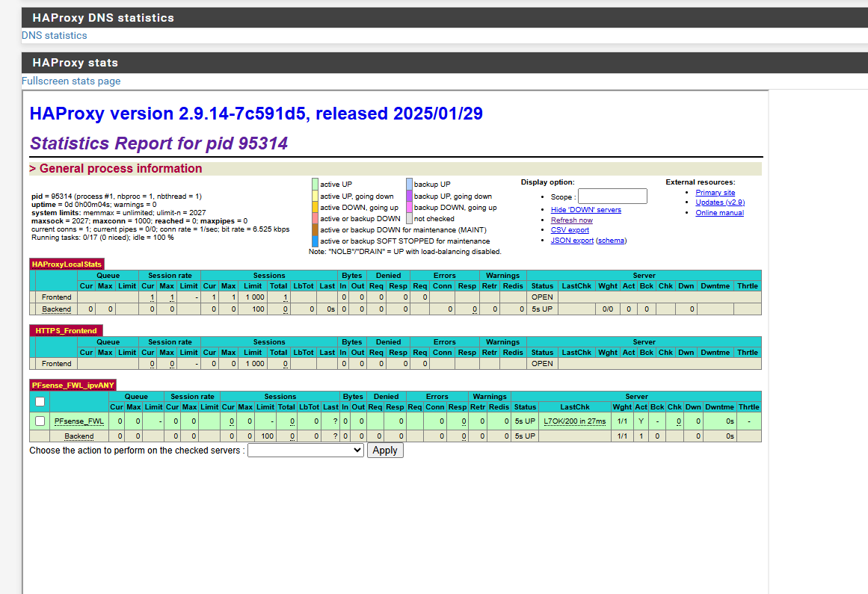Viewport: 868px width, 594px height.
Task: Click the Statistics Report for pid 95314 heading
Action: (159, 143)
